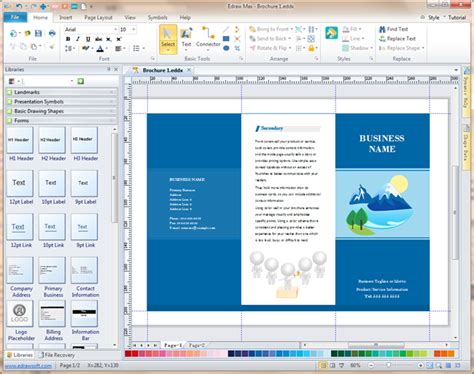Click the BUSINESS NAME title on brochure
Image resolution: width=474 pixels, height=374 pixels.
[382, 144]
